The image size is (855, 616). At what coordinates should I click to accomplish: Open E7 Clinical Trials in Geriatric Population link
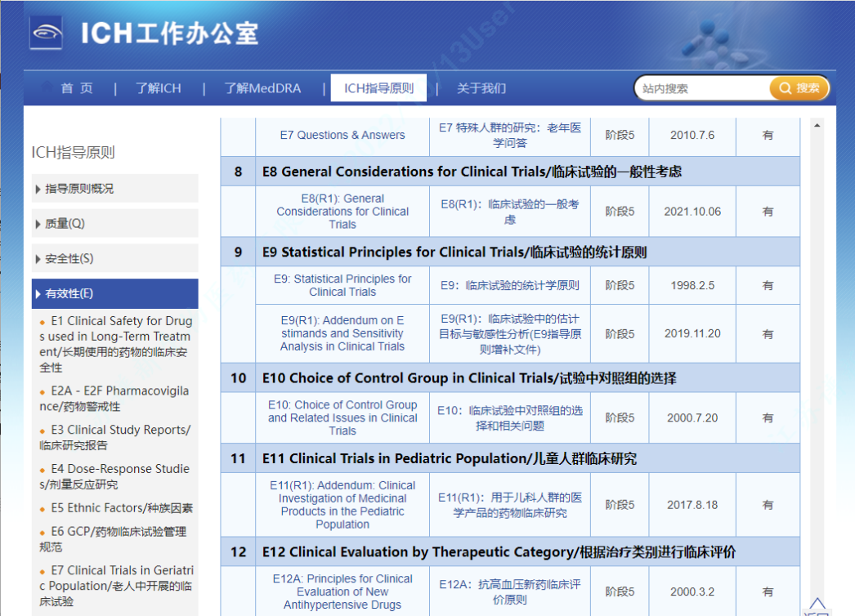[x=116, y=586]
